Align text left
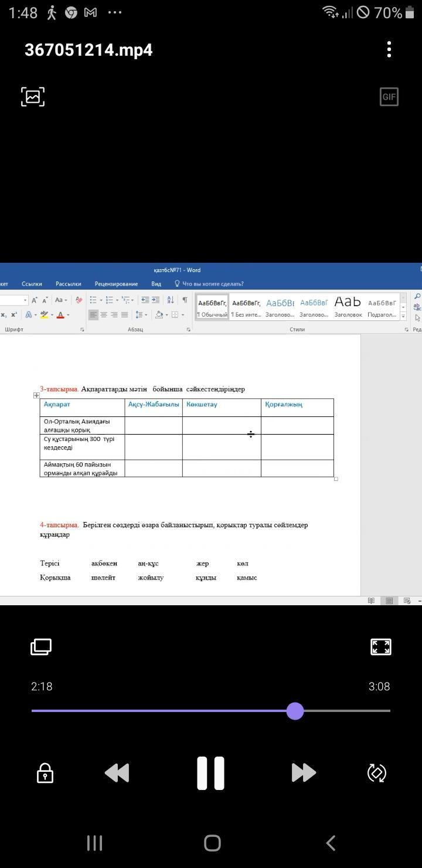422x868 pixels. [x=93, y=315]
